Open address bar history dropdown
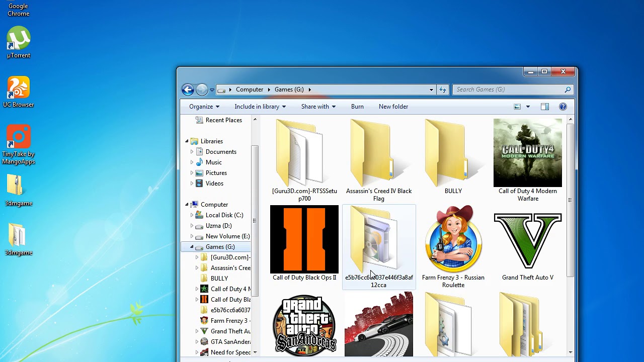Screen dimensions: 644x362 pyautogui.click(x=431, y=89)
